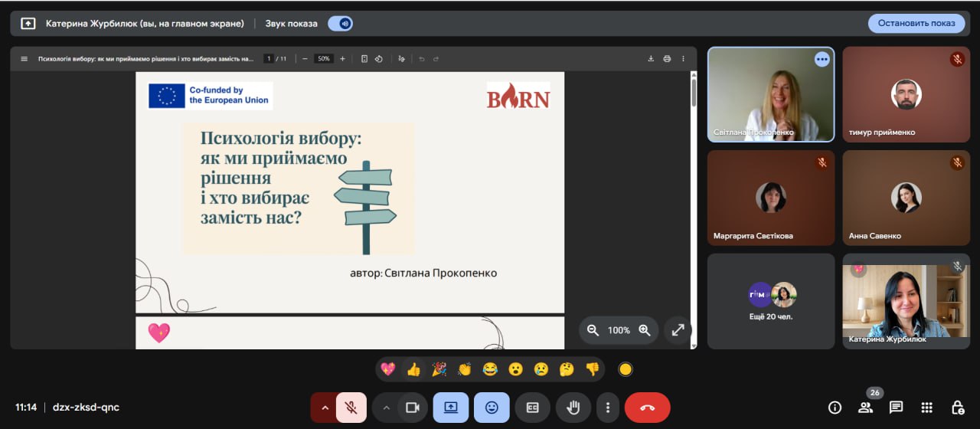980x429 pixels.
Task: Pick the yellow emoji skin tone swatch
Action: pyautogui.click(x=625, y=369)
